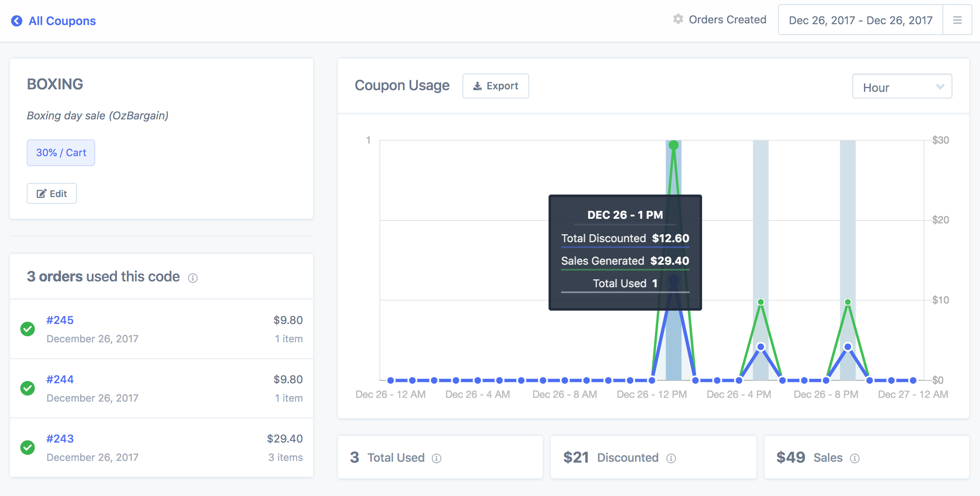Click info icon next to orders used this code
The image size is (980, 496).
pos(192,278)
